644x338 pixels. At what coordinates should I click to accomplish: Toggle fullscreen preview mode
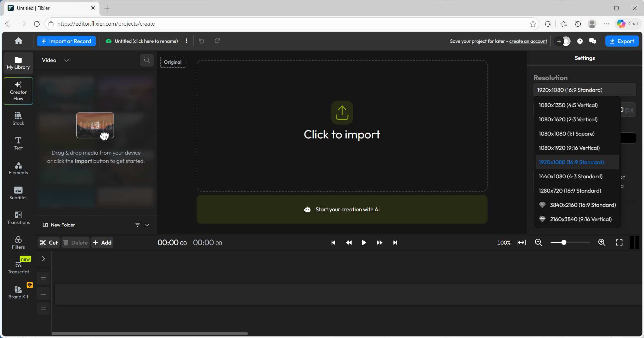620,242
